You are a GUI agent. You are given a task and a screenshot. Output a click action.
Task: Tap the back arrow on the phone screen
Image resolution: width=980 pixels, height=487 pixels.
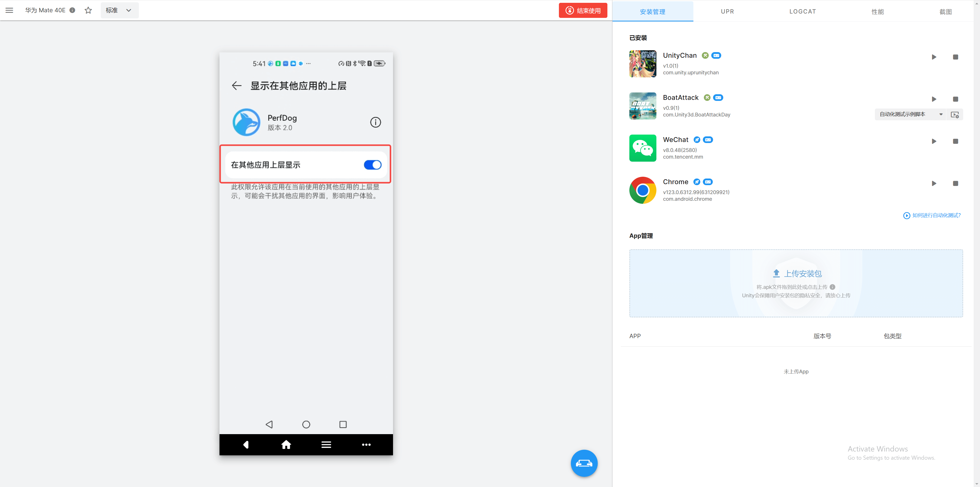pyautogui.click(x=237, y=86)
